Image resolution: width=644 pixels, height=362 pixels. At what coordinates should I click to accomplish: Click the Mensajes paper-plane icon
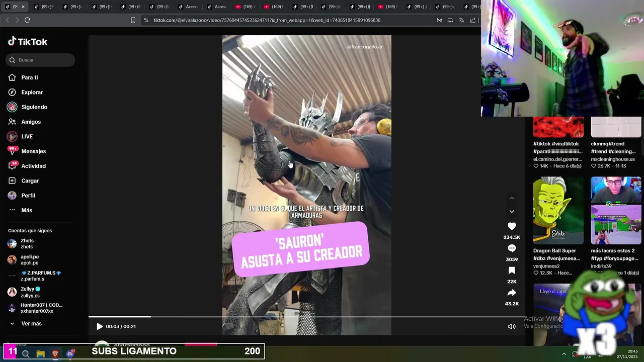[x=12, y=151]
